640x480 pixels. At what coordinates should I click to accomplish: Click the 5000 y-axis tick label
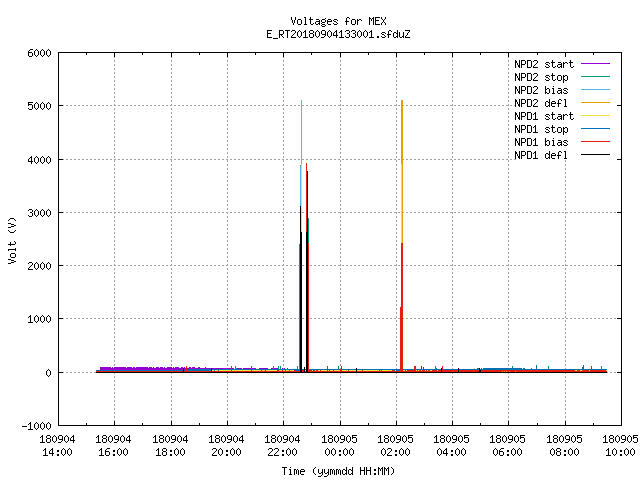[x=40, y=106]
